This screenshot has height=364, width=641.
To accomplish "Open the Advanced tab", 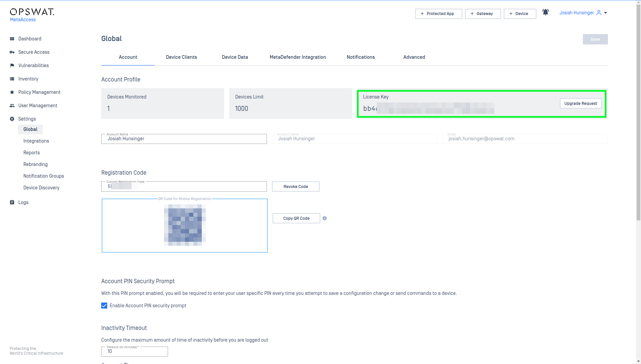I will [x=414, y=57].
